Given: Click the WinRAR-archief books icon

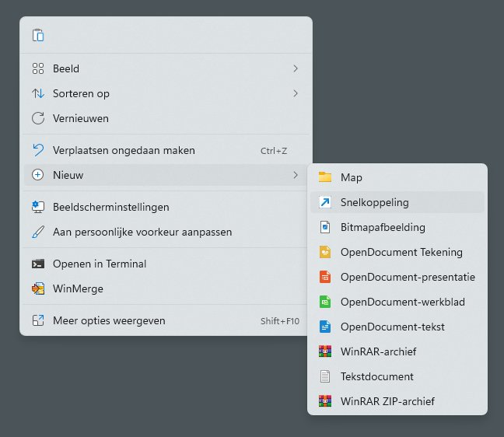Looking at the screenshot, I should 325,351.
